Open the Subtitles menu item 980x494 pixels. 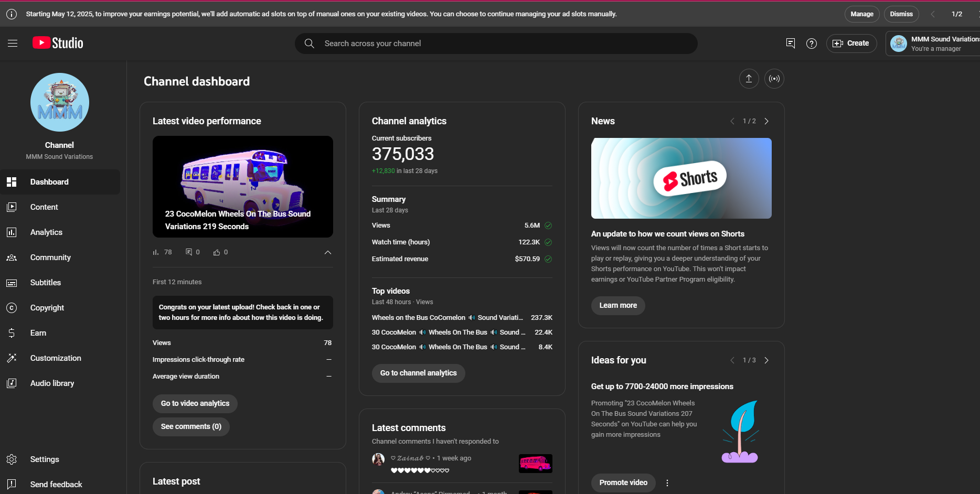[60, 283]
